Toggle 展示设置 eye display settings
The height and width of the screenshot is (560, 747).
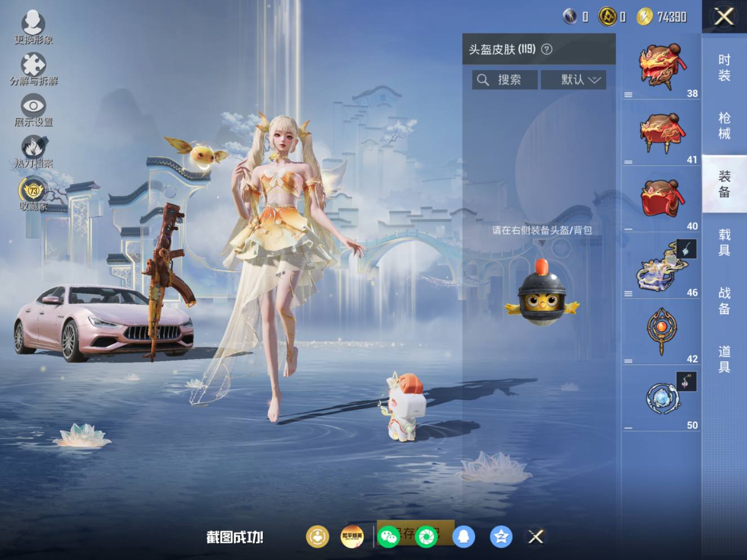tap(33, 105)
